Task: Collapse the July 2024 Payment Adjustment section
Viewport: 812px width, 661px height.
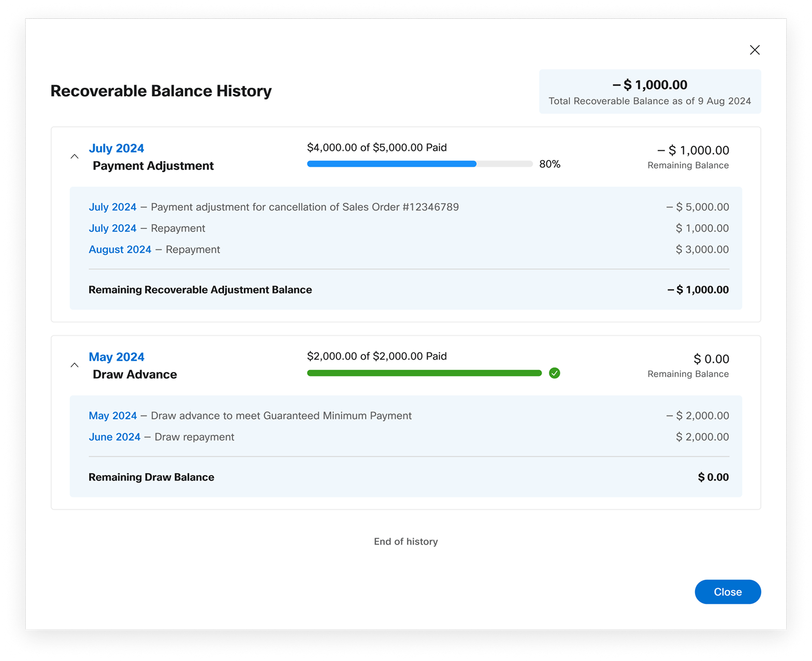Action: pos(75,156)
